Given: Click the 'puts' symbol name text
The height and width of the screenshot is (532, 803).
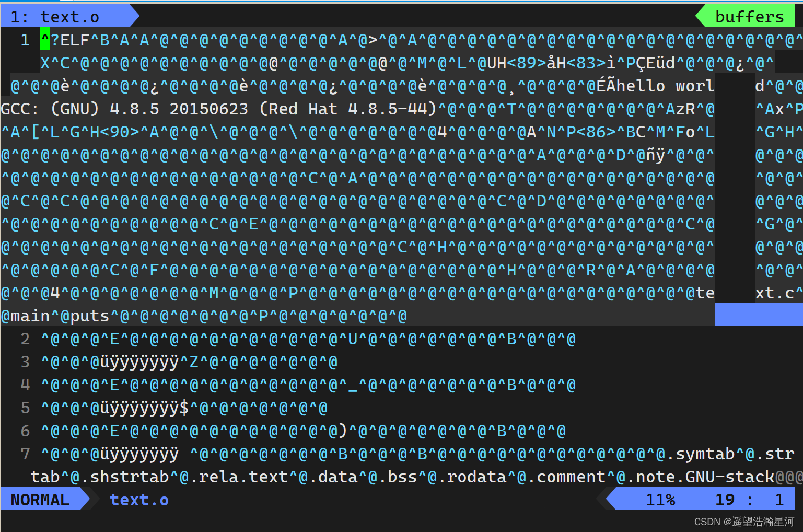Looking at the screenshot, I should coord(90,316).
